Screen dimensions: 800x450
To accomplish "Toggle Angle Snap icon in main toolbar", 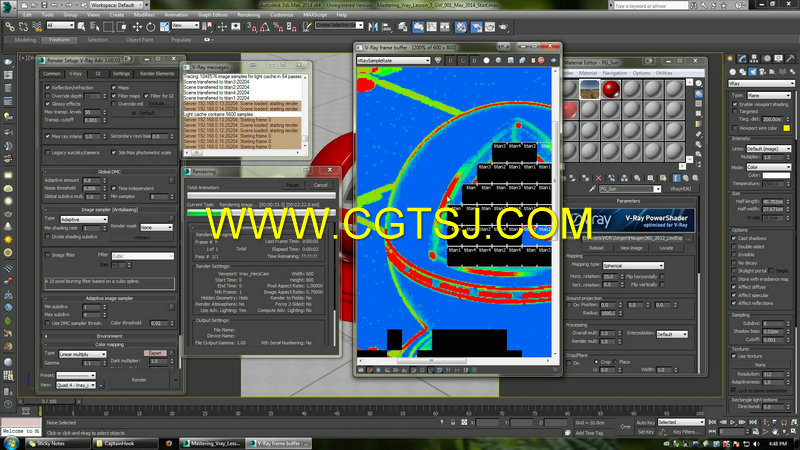I will 265,27.
